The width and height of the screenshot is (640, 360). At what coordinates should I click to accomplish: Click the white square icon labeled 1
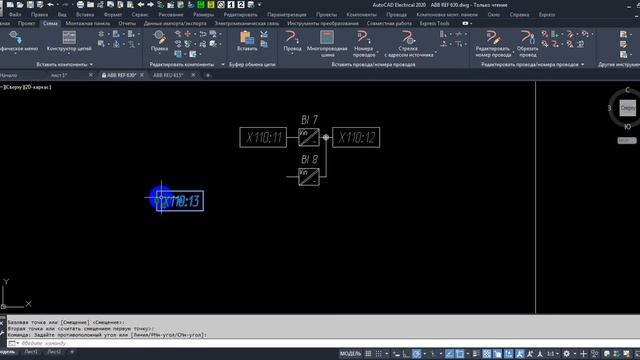231,5
